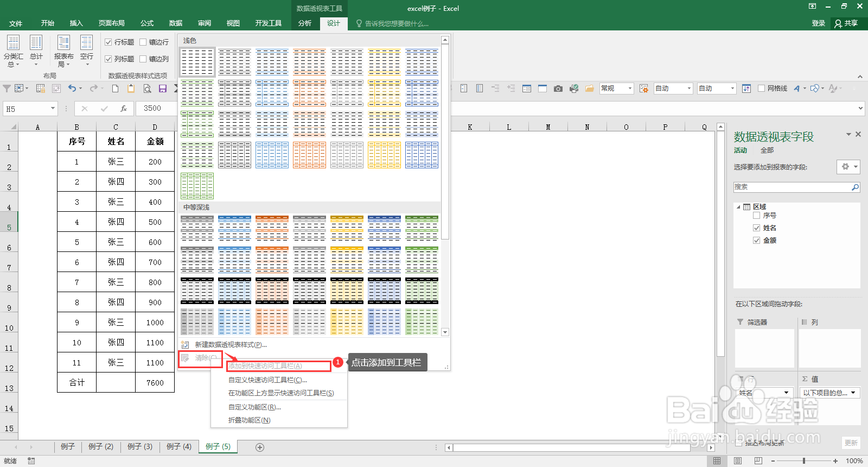The height and width of the screenshot is (467, 868).
Task: Click the open folder icon
Action: coord(589,89)
